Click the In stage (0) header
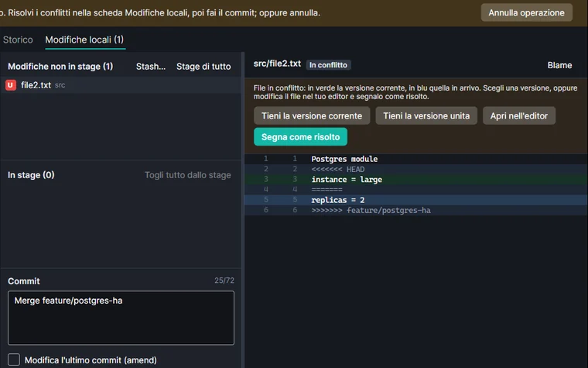Image resolution: width=588 pixels, height=368 pixels. pos(31,175)
